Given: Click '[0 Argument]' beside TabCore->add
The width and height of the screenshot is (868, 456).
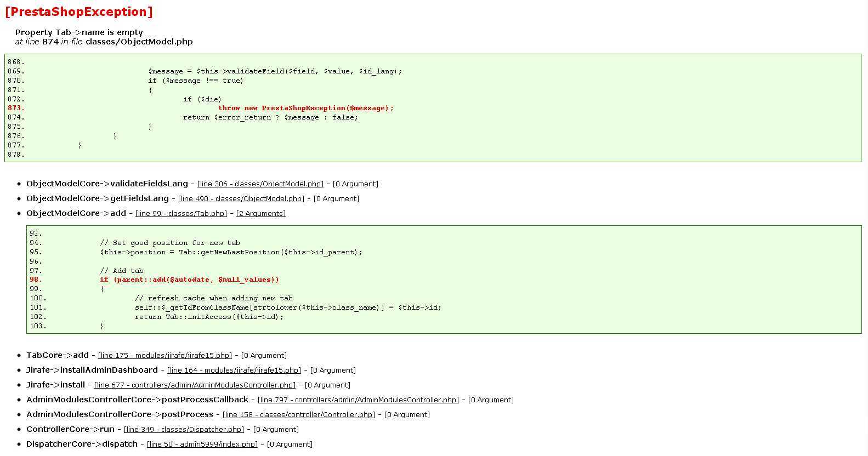Looking at the screenshot, I should click(264, 356).
